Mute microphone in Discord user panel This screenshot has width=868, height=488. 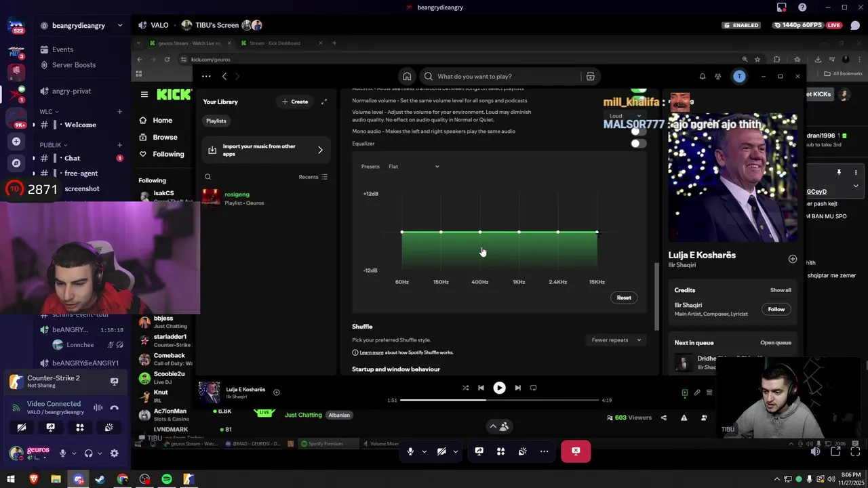coord(62,453)
